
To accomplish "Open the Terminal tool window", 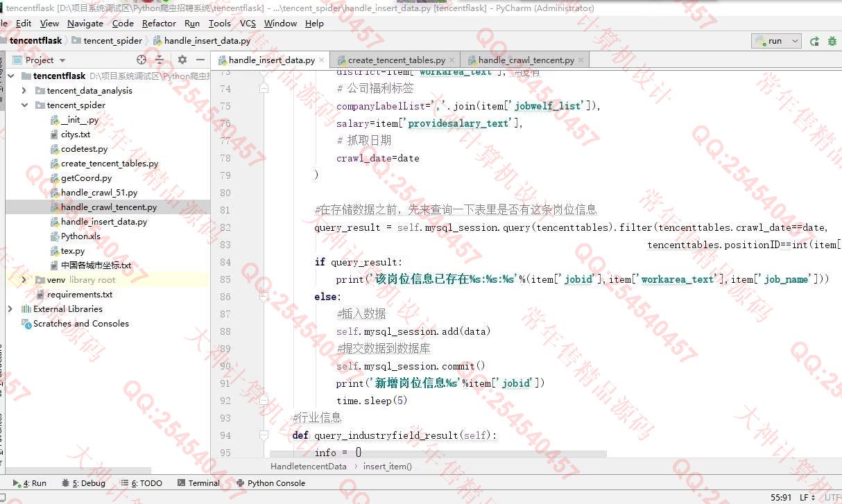I will point(198,483).
